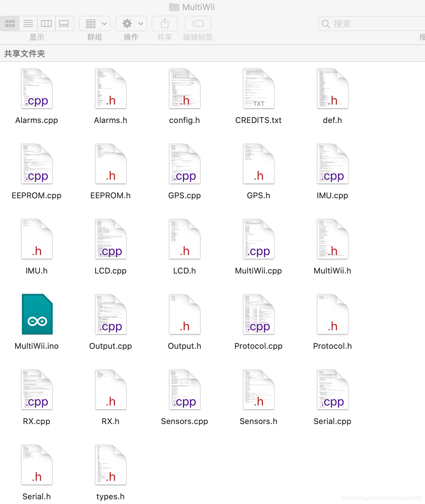Click the Share toolbar button
The height and width of the screenshot is (504, 425).
[x=165, y=24]
